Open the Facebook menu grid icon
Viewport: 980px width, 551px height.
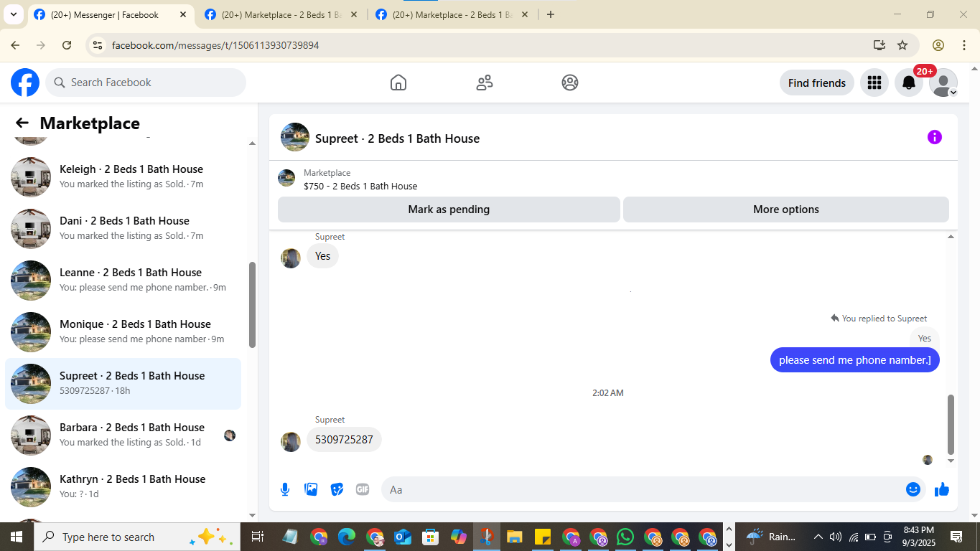tap(874, 83)
